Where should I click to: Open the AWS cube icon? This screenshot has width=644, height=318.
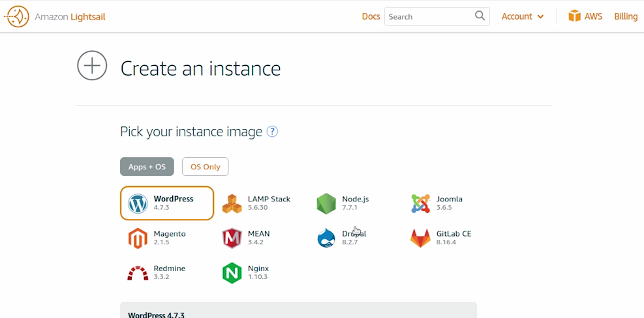click(x=575, y=16)
